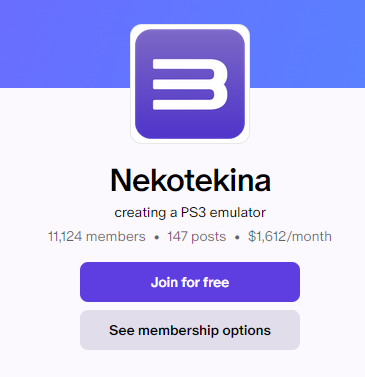Show the creator's member total
The width and height of the screenshot is (365, 377).
tap(97, 237)
